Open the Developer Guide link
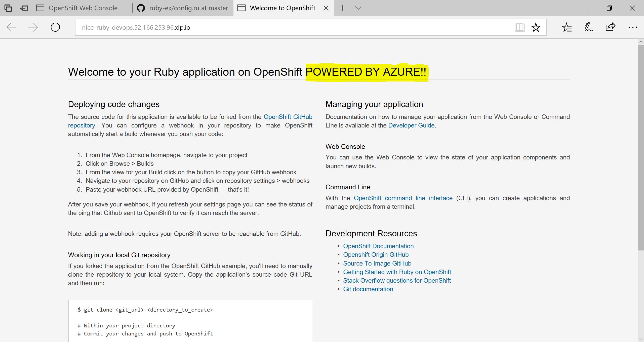Image resolution: width=644 pixels, height=342 pixels. click(x=411, y=125)
